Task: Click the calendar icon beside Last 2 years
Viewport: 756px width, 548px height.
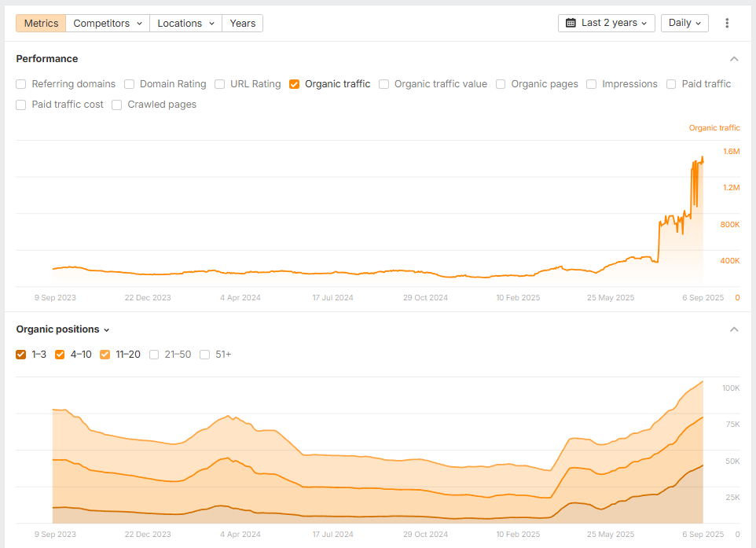Action: [x=571, y=24]
